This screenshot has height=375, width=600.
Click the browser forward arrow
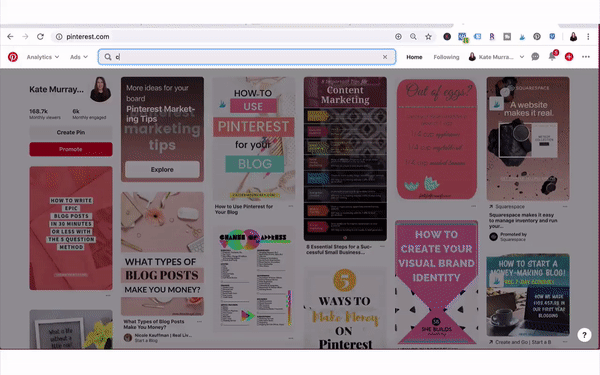point(25,37)
